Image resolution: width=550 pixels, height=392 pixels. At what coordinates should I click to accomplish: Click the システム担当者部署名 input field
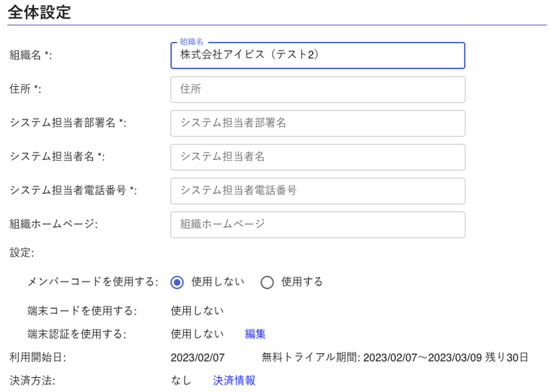(x=316, y=123)
